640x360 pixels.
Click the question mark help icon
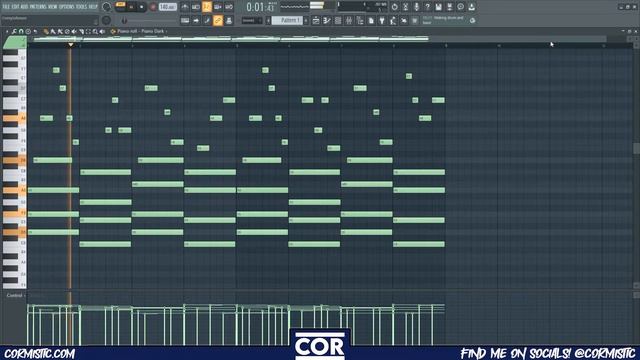pos(427,7)
